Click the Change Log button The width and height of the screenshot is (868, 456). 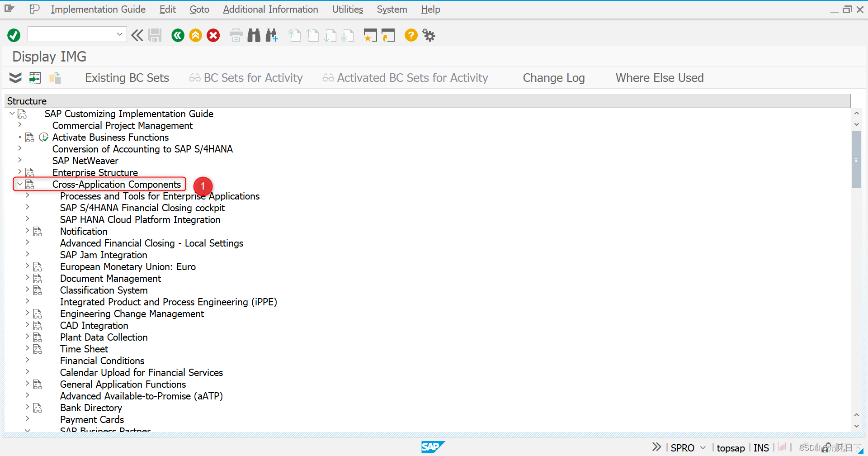point(554,78)
